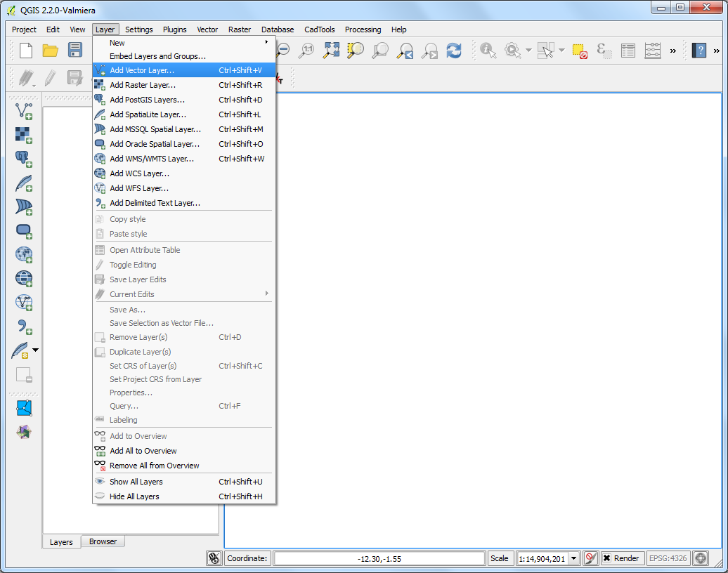
Task: Choose Remove All from Overview
Action: point(184,466)
